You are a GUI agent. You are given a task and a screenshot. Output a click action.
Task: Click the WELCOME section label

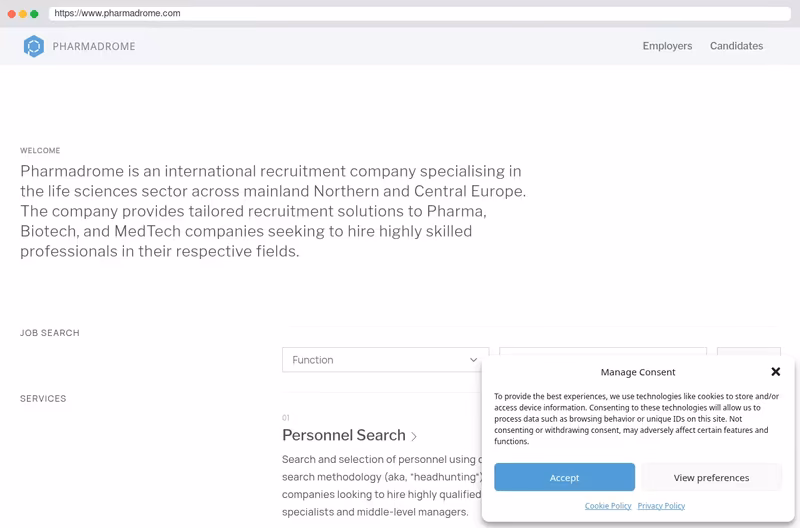tap(40, 150)
